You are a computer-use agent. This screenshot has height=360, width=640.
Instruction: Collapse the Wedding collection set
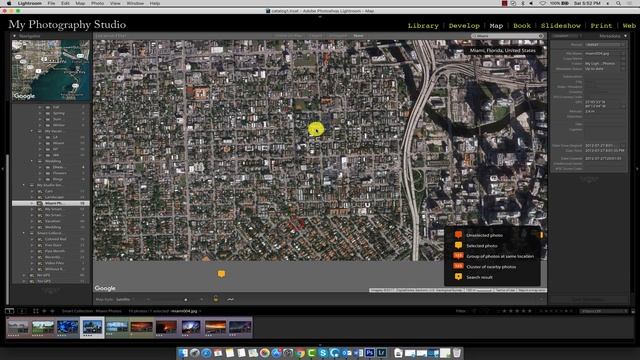pos(31,161)
